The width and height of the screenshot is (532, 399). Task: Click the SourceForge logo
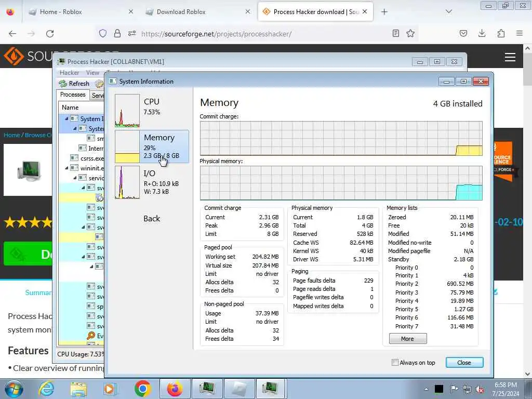coord(29,56)
